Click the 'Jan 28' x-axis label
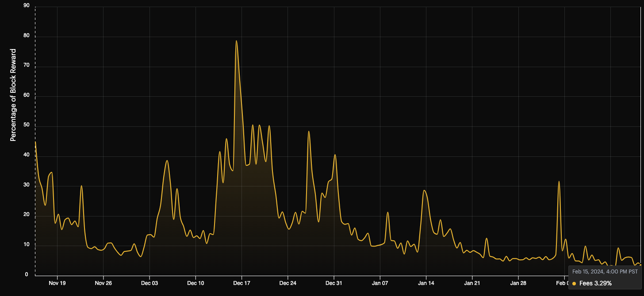 tap(518, 283)
